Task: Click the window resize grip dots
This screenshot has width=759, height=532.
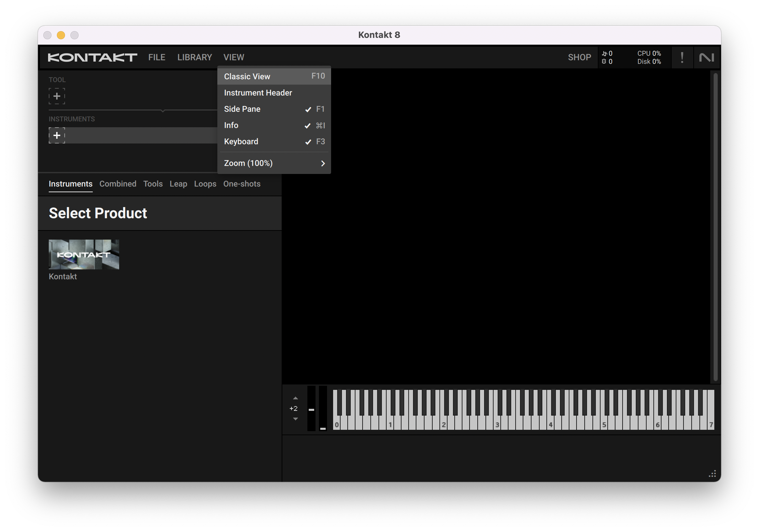Action: (x=712, y=474)
